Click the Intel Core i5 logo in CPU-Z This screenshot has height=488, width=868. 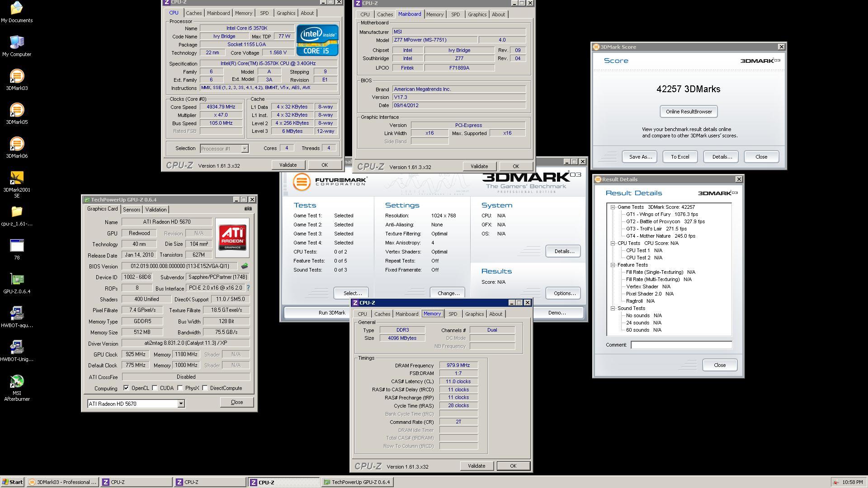pos(317,40)
